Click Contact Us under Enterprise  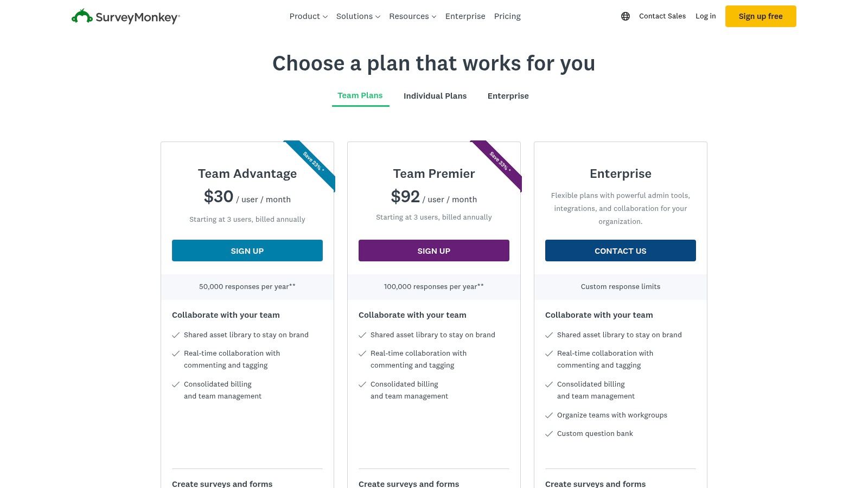(620, 251)
